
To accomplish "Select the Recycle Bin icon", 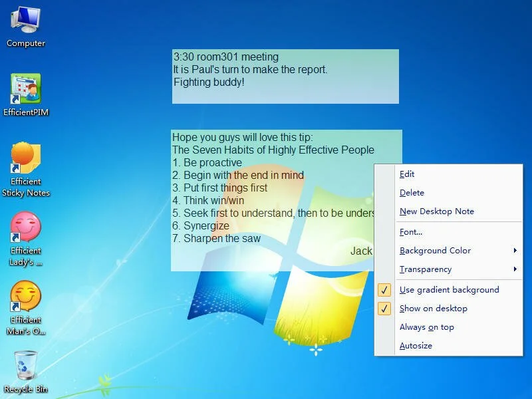I will [26, 366].
